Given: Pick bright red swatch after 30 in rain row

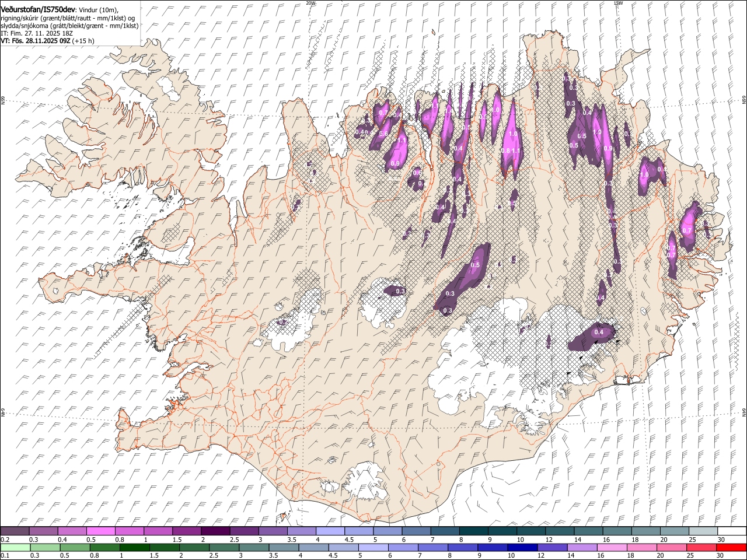Looking at the screenshot, I should coord(731,548).
